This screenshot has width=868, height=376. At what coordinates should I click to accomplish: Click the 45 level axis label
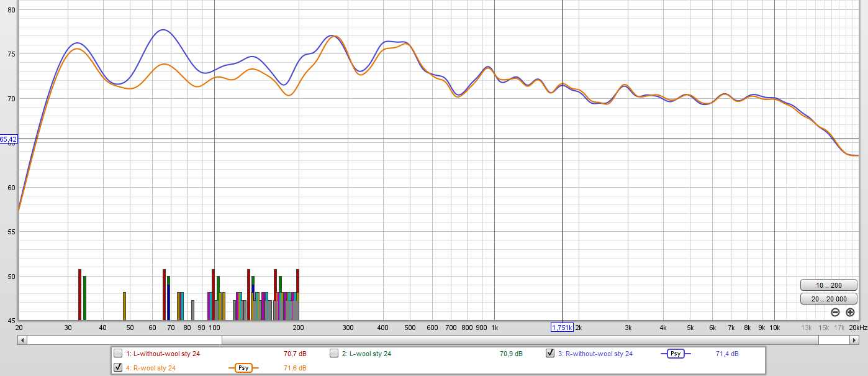coord(12,321)
